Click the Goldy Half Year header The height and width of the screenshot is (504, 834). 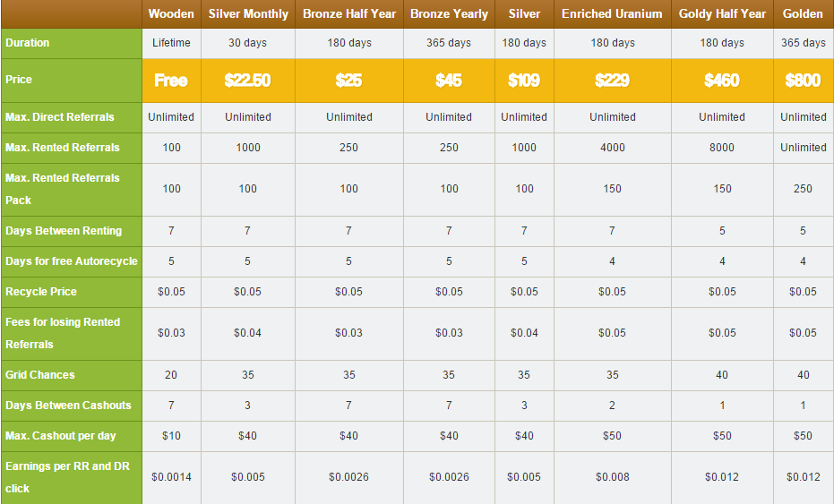tap(722, 13)
